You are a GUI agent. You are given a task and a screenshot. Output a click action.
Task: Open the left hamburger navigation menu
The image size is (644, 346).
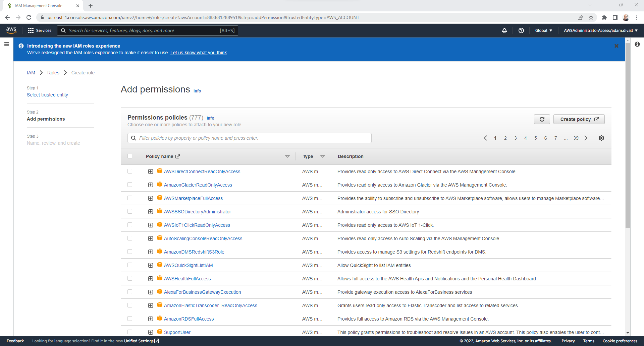pos(7,44)
